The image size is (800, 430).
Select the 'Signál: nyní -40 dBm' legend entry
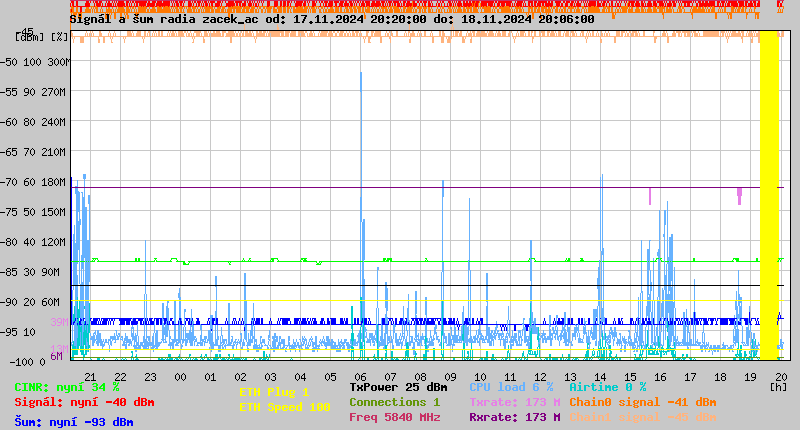click(x=84, y=402)
